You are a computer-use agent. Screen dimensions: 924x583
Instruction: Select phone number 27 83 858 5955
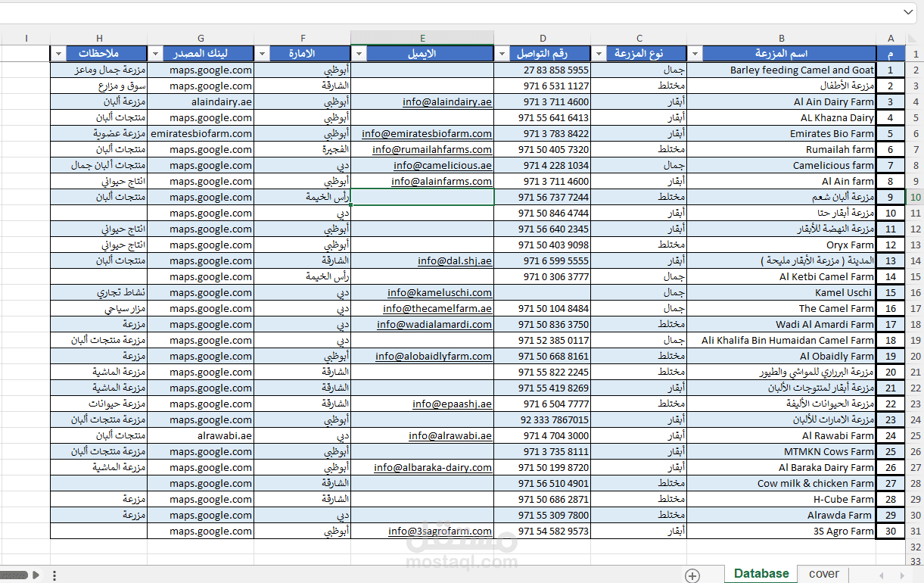pos(543,70)
